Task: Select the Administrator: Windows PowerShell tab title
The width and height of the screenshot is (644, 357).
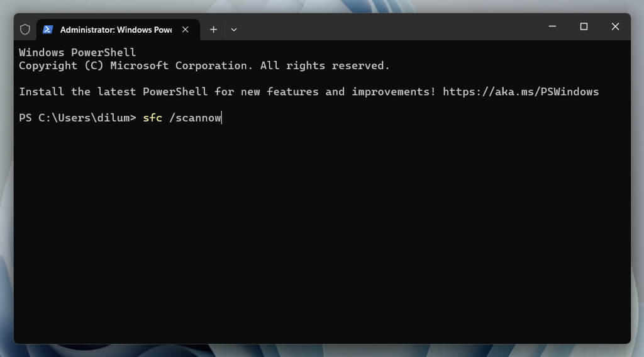Action: coord(116,30)
